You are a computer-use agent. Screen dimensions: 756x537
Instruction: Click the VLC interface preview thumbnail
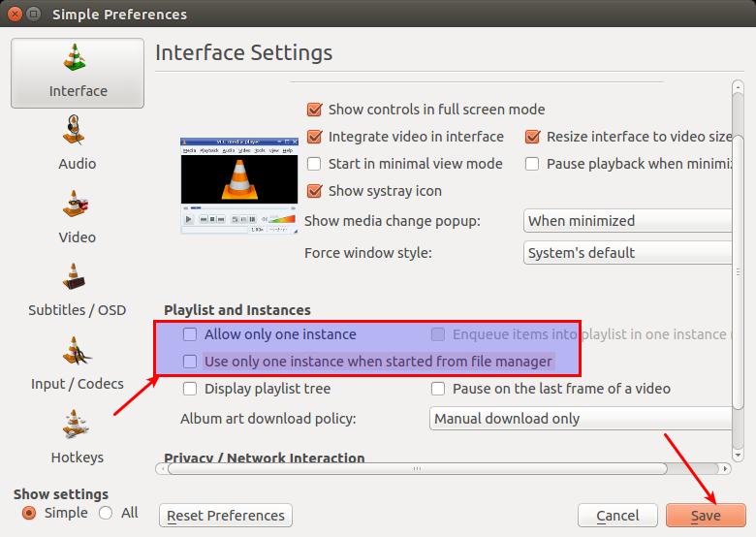(x=239, y=186)
